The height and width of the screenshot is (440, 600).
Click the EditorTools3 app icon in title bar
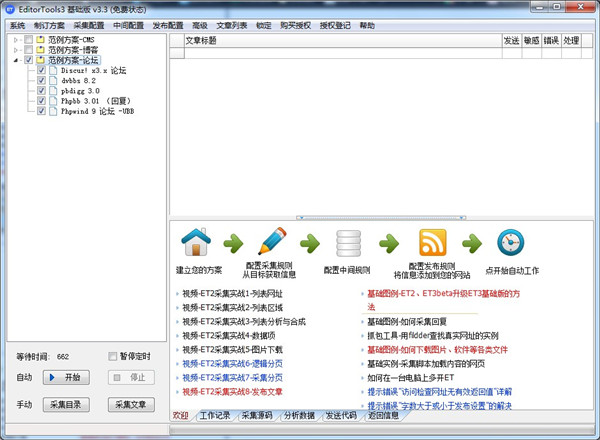[10, 9]
